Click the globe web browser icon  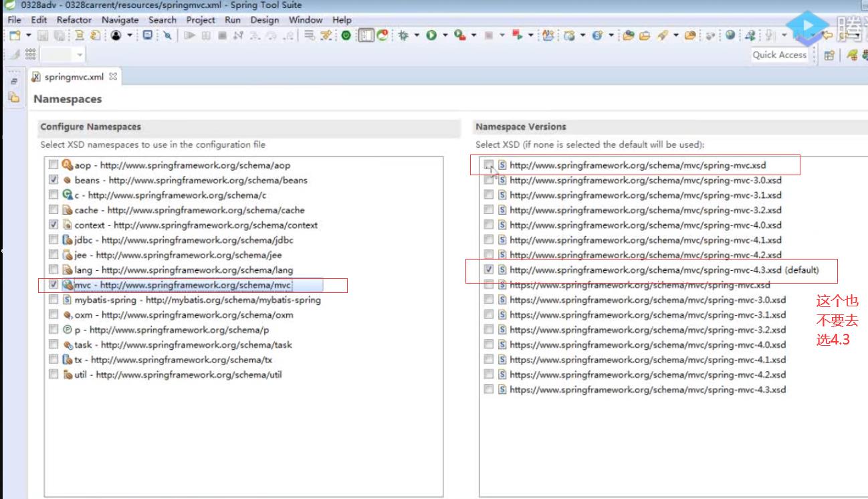[730, 35]
